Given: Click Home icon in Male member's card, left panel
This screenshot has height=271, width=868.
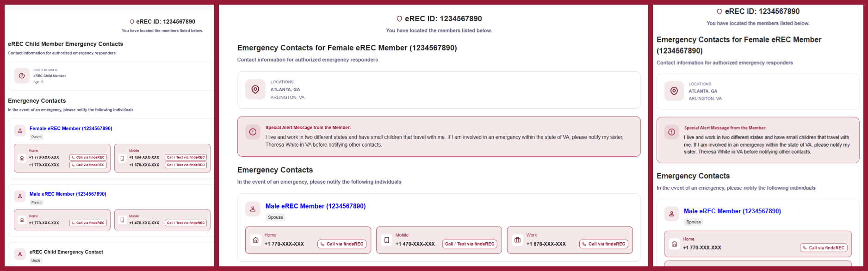Looking at the screenshot, I should [x=22, y=220].
